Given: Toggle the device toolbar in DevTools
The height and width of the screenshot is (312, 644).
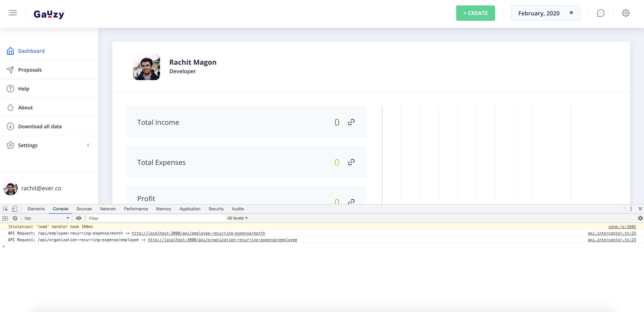Looking at the screenshot, I should [x=14, y=209].
